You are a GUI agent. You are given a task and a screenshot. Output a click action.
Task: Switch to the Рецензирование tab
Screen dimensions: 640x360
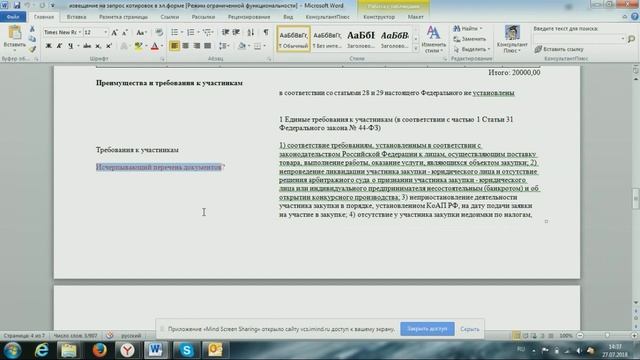click(x=249, y=17)
